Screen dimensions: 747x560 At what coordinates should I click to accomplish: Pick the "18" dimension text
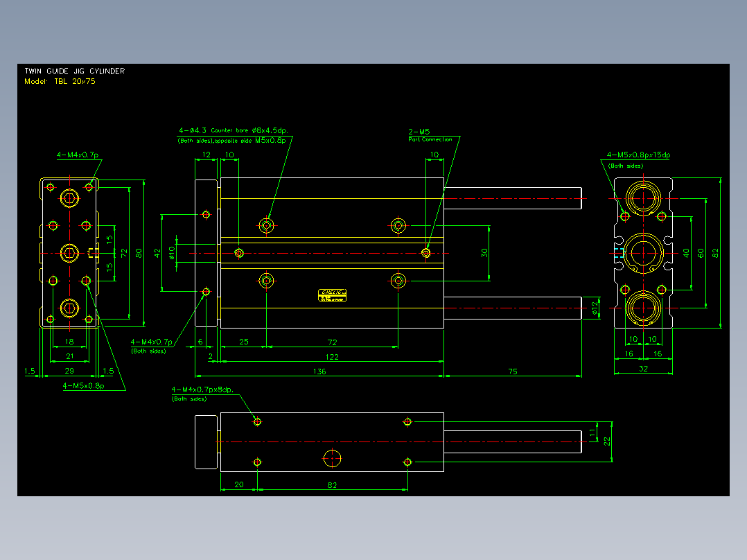[69, 341]
